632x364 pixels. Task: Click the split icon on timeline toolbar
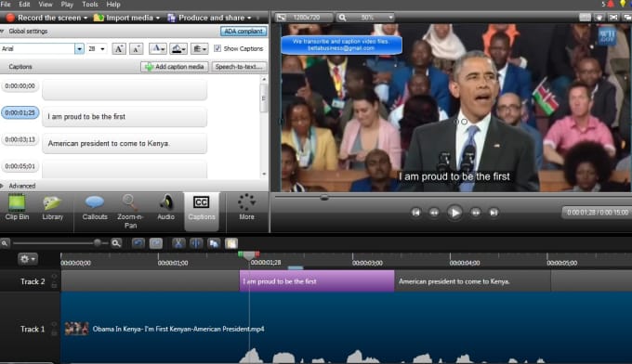[196, 243]
